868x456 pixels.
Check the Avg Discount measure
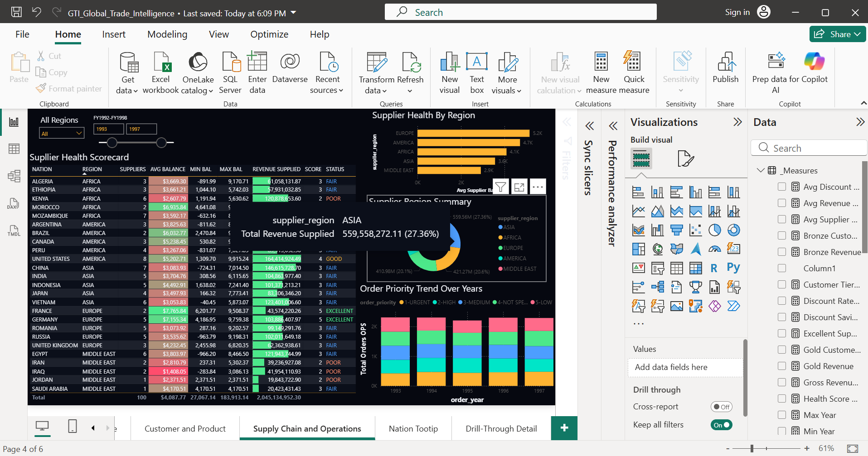782,187
